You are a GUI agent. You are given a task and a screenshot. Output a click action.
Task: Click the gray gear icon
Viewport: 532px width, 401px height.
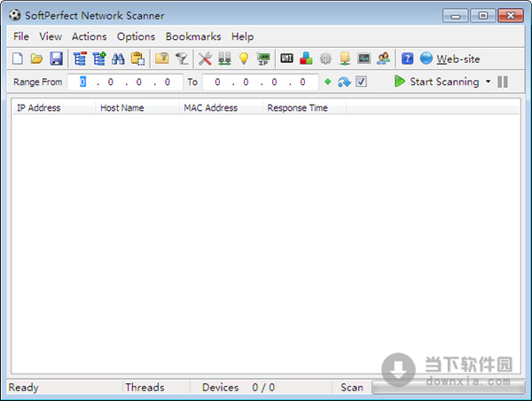tap(325, 59)
